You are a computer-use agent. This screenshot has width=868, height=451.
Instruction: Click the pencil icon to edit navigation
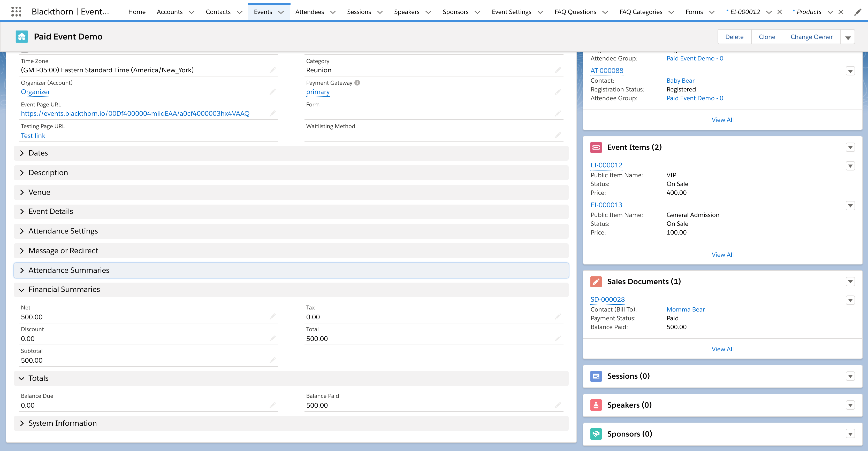point(858,12)
